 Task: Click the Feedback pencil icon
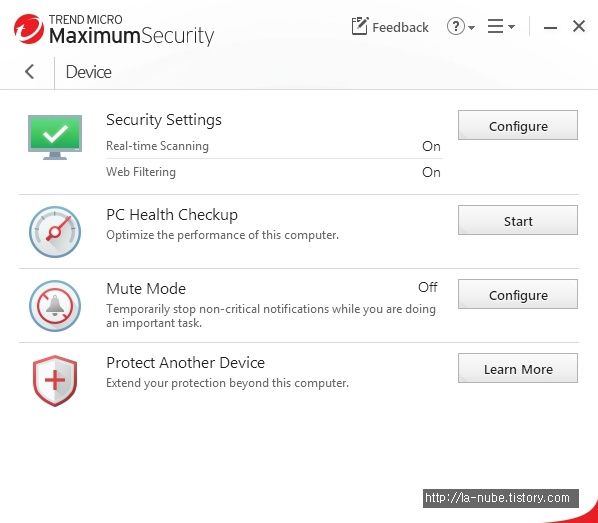point(360,26)
